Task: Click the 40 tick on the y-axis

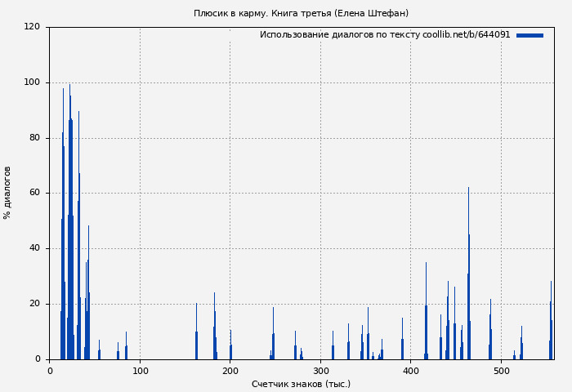Action: 34,248
